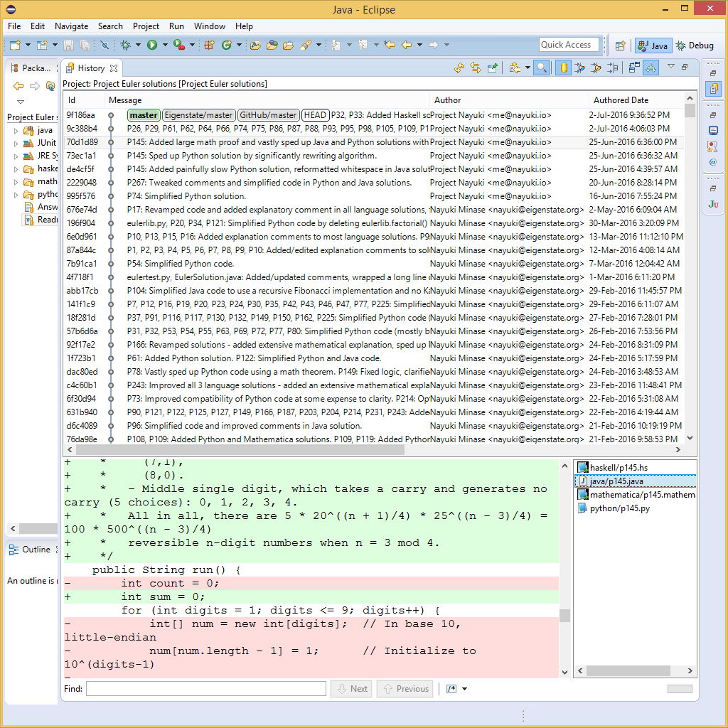Open the Project menu
Viewport: 728px width, 728px height.
coord(146,26)
